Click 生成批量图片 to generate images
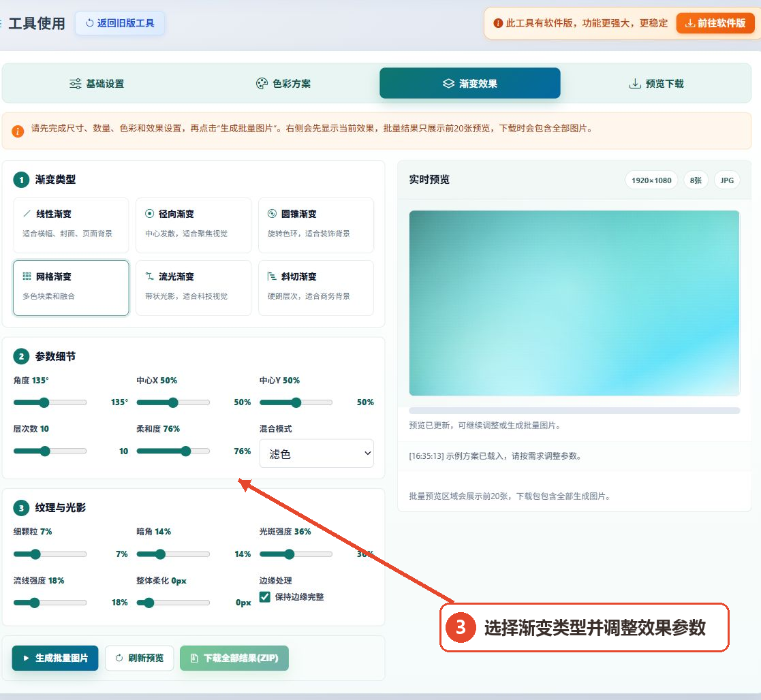 click(x=55, y=658)
